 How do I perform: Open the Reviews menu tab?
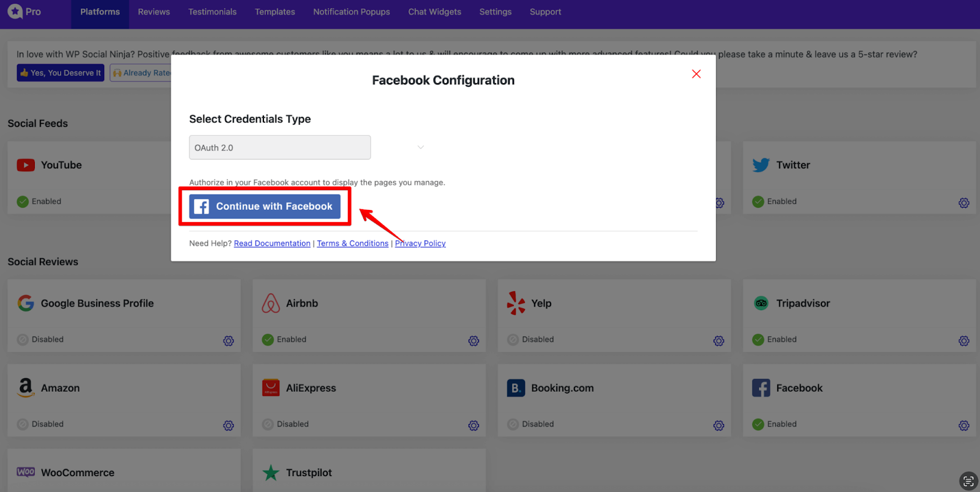coord(154,12)
